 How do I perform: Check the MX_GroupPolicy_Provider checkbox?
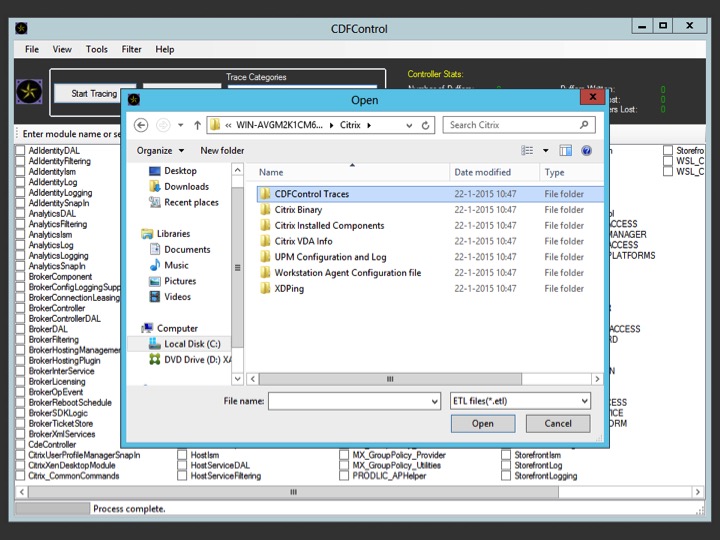point(344,455)
